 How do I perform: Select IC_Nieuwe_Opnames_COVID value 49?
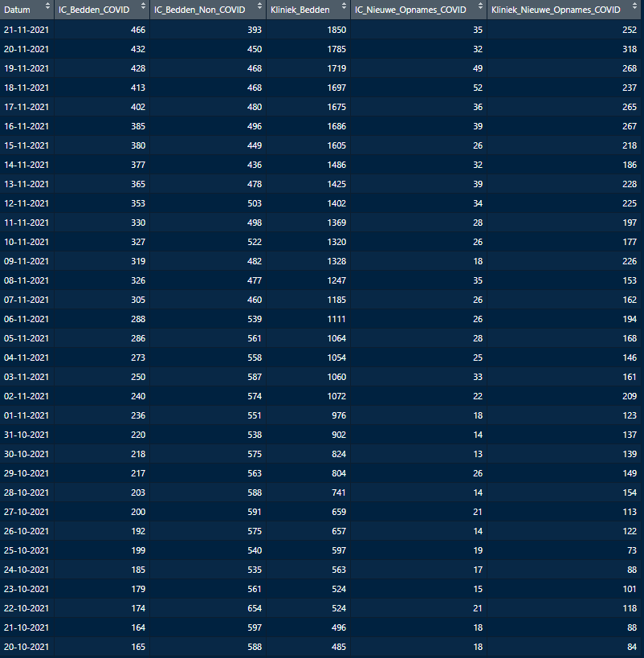(x=478, y=68)
